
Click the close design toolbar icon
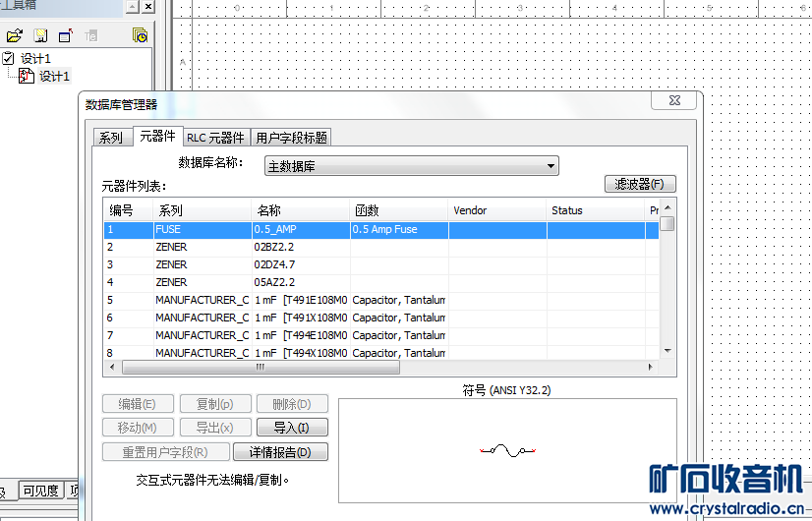[66, 35]
